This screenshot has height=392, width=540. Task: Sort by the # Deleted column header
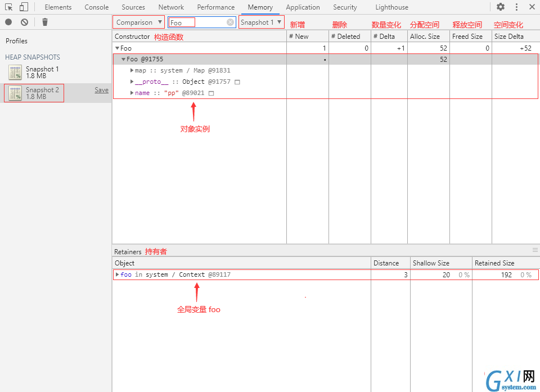coord(350,36)
